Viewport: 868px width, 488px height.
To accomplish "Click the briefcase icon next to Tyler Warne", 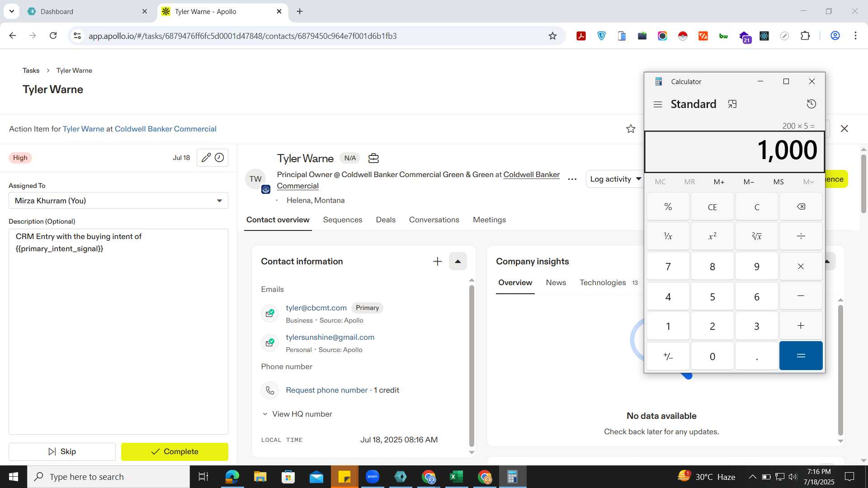I will coord(373,158).
